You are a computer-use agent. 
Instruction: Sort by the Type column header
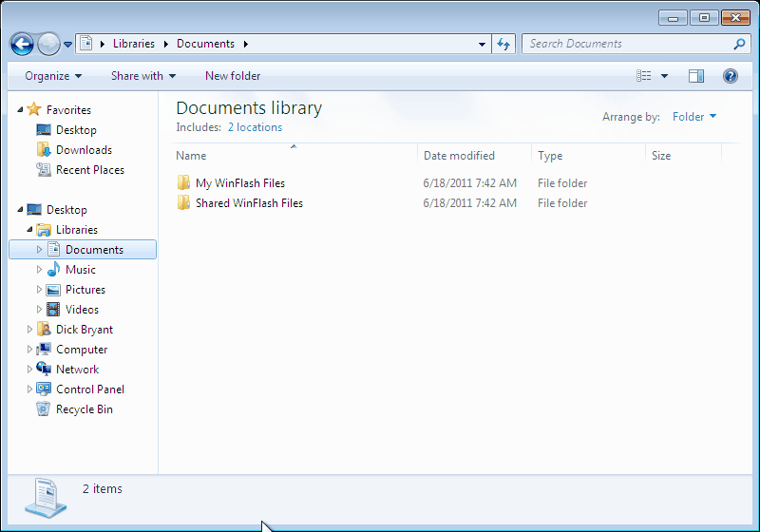pos(588,156)
